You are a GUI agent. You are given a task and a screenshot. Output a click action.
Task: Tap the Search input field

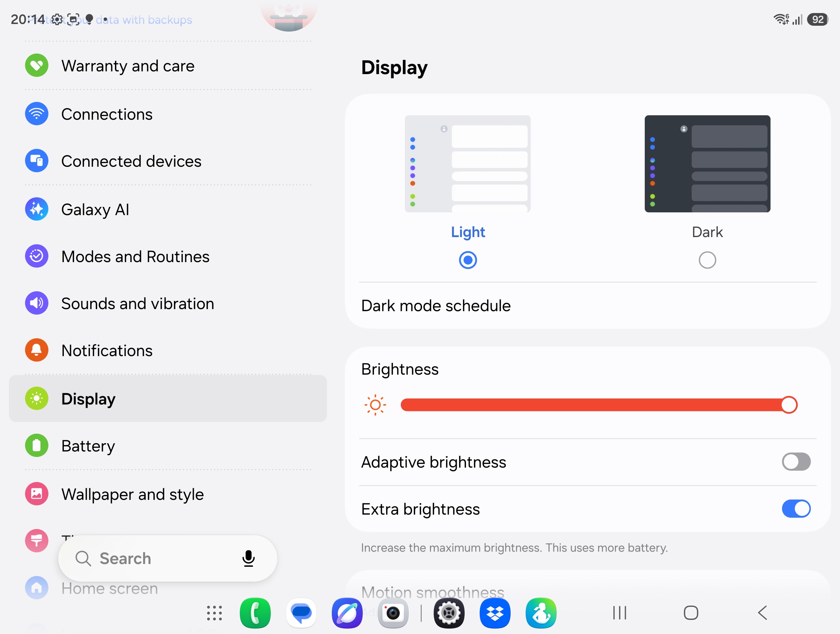coord(167,559)
